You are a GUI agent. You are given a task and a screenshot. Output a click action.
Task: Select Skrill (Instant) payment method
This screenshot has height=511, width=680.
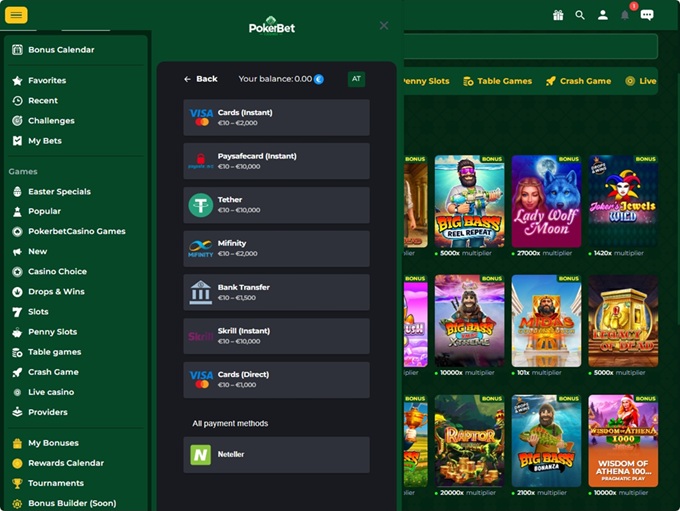[x=276, y=336]
